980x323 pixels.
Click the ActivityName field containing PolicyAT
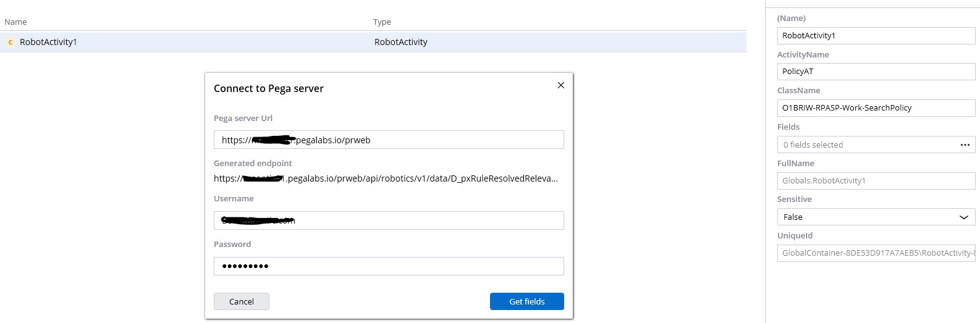click(875, 72)
